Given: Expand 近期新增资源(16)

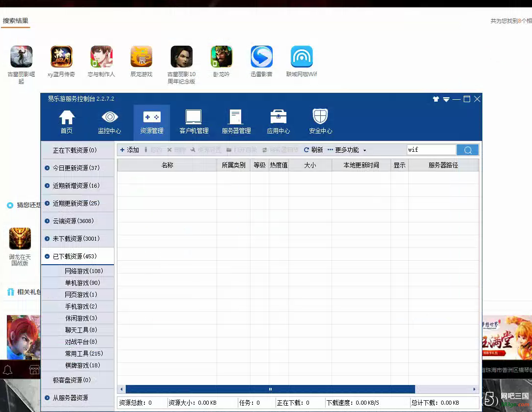Looking at the screenshot, I should [x=77, y=186].
